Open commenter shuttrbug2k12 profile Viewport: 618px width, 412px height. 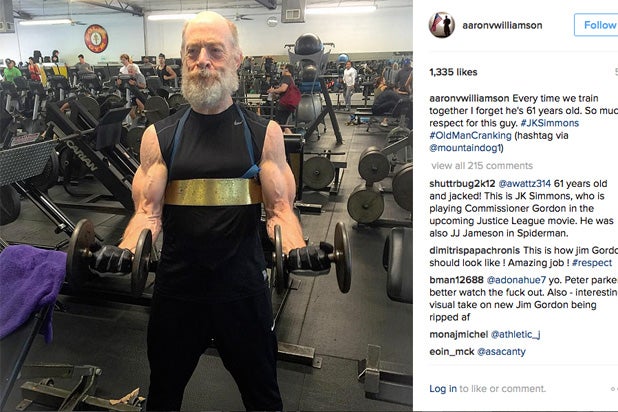click(x=462, y=184)
